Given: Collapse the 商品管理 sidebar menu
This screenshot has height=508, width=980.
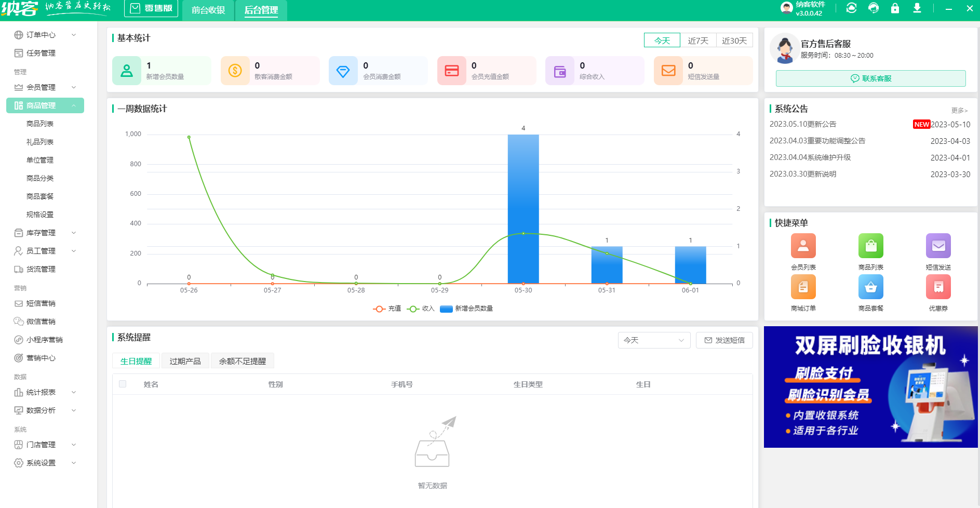Looking at the screenshot, I should pyautogui.click(x=45, y=105).
